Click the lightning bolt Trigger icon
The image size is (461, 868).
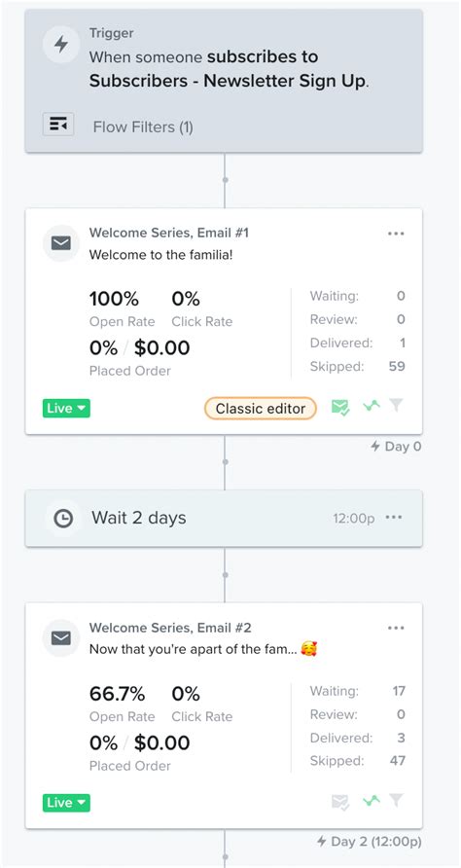[x=61, y=45]
